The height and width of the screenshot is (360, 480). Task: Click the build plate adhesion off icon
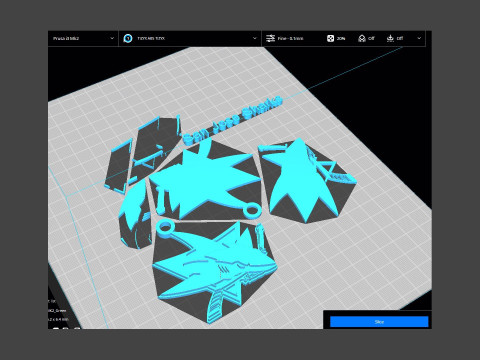tap(390, 38)
